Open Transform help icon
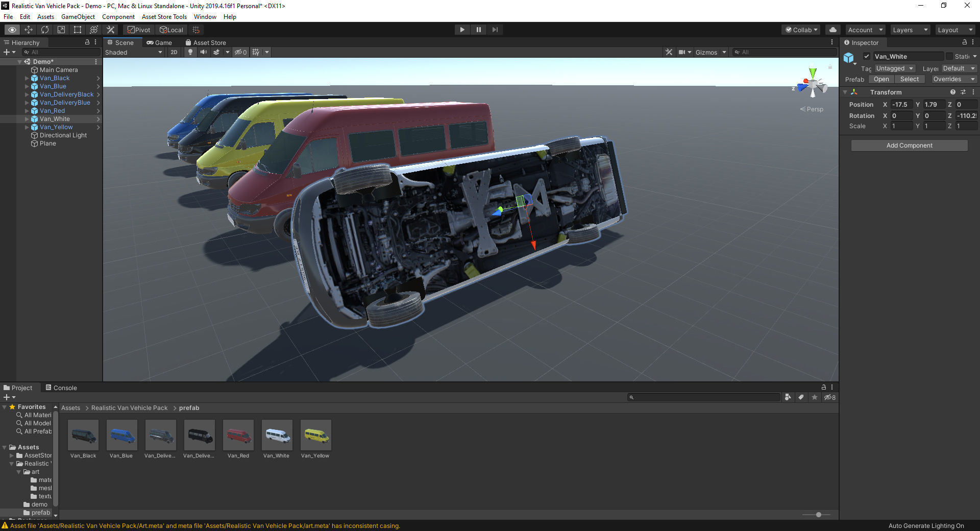Screen dimensions: 980x531 click(952, 92)
